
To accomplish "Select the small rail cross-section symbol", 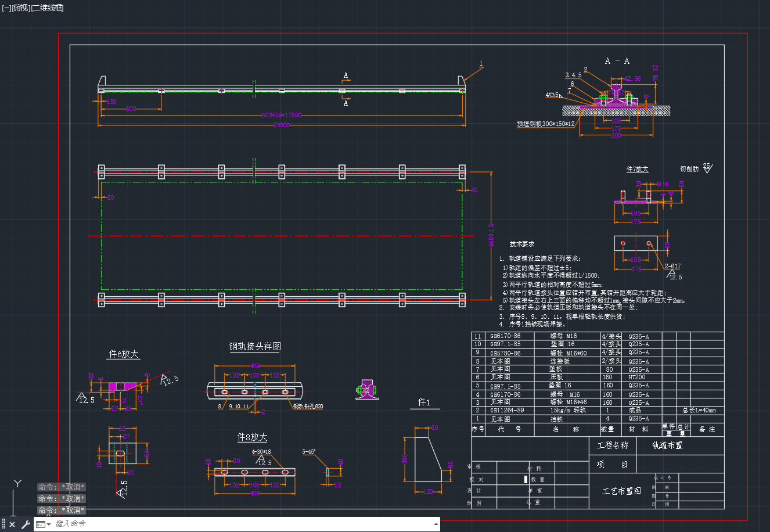I will coord(367,390).
